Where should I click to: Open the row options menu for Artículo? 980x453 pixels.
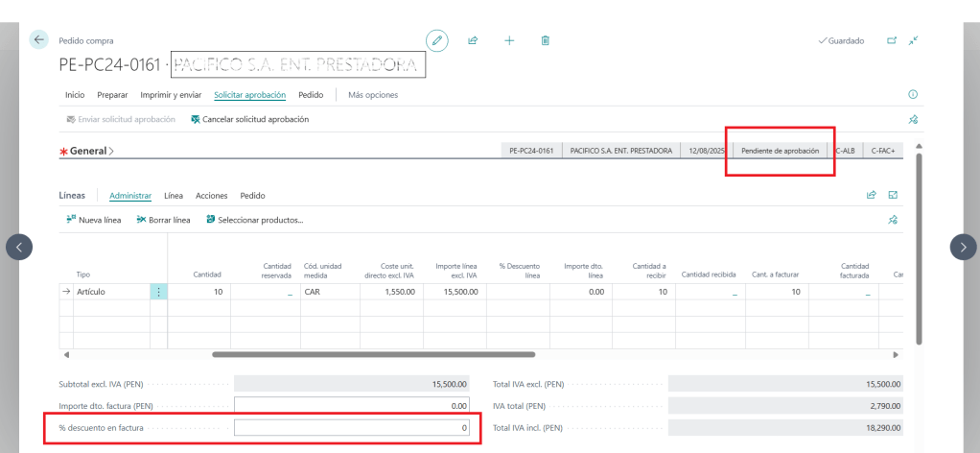pos(158,291)
